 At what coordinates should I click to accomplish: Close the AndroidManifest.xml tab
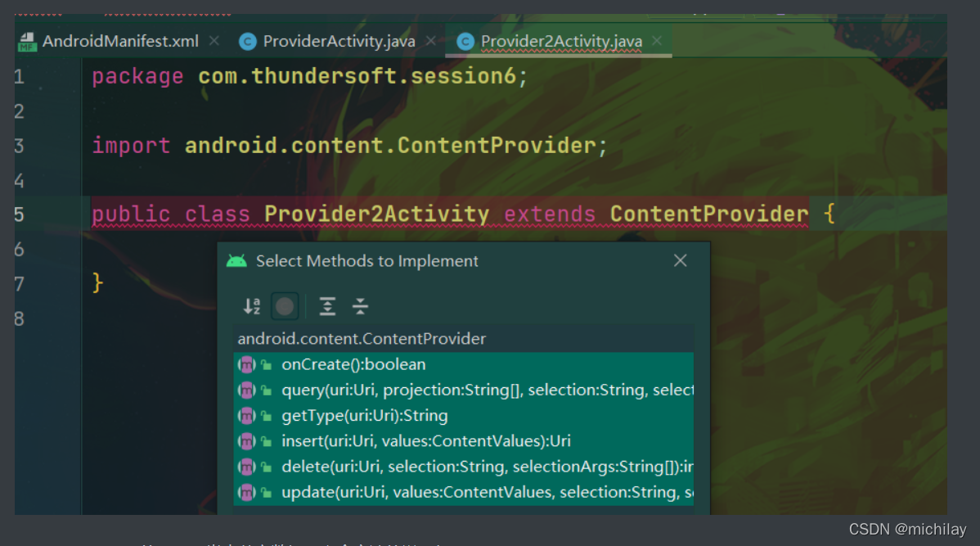214,41
